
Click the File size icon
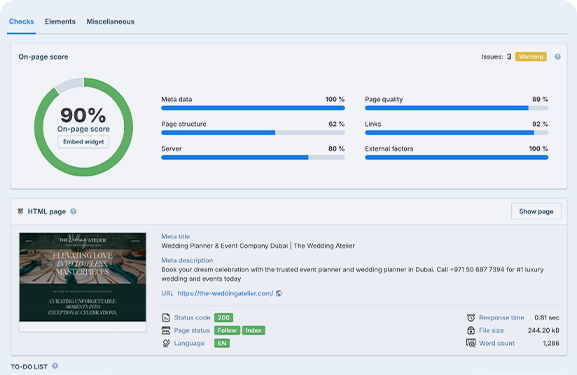pyautogui.click(x=471, y=330)
